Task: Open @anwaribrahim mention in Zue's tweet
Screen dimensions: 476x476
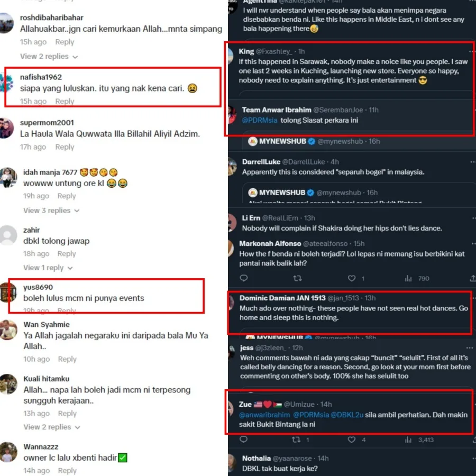Action: click(x=264, y=415)
